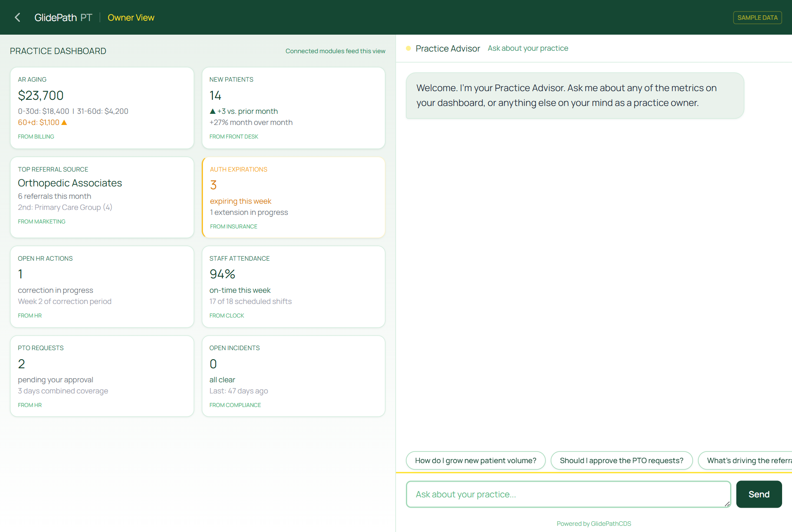Screen dimensions: 792x532
Task: Open the GlidePath PT logo
Action: (63, 17)
